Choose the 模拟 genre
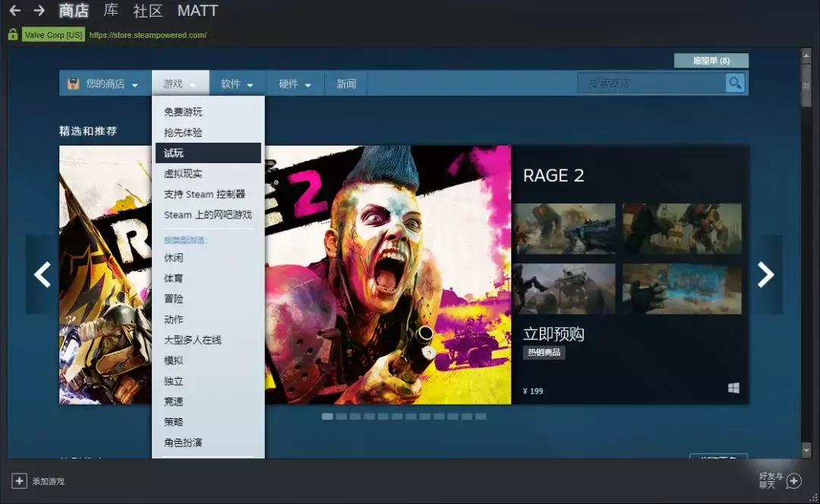Image resolution: width=820 pixels, height=504 pixels. click(174, 361)
